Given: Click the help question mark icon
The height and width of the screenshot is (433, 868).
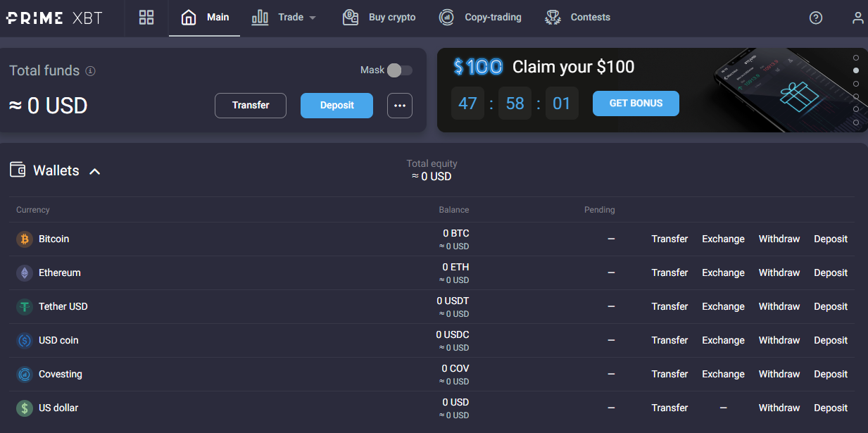Looking at the screenshot, I should [816, 18].
